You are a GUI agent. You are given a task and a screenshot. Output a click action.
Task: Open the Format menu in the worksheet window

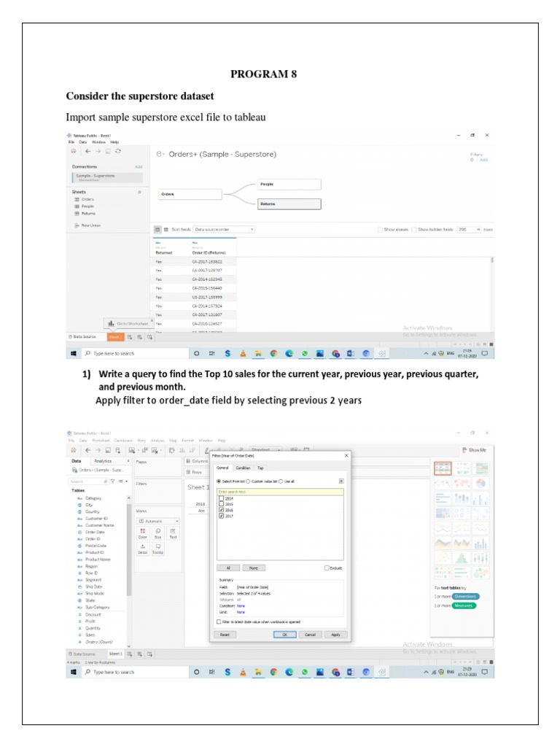[x=188, y=441]
